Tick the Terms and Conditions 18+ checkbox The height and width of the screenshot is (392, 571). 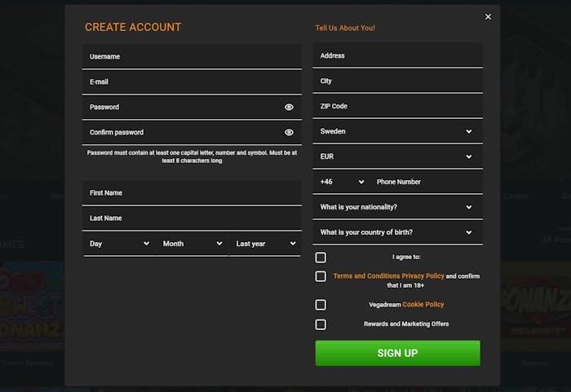coord(321,276)
